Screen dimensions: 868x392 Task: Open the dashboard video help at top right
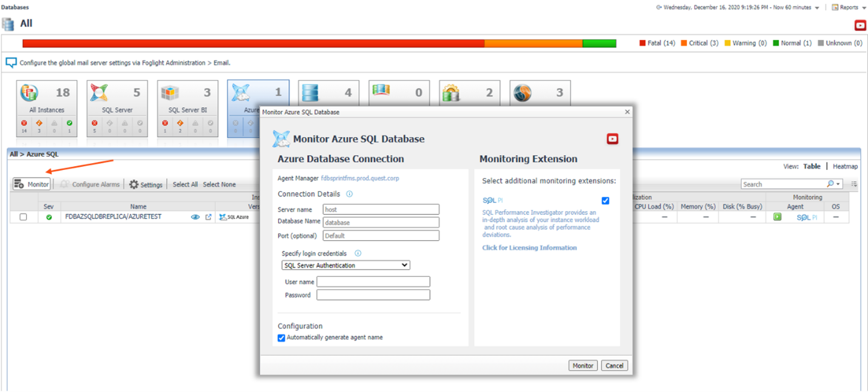tap(860, 25)
